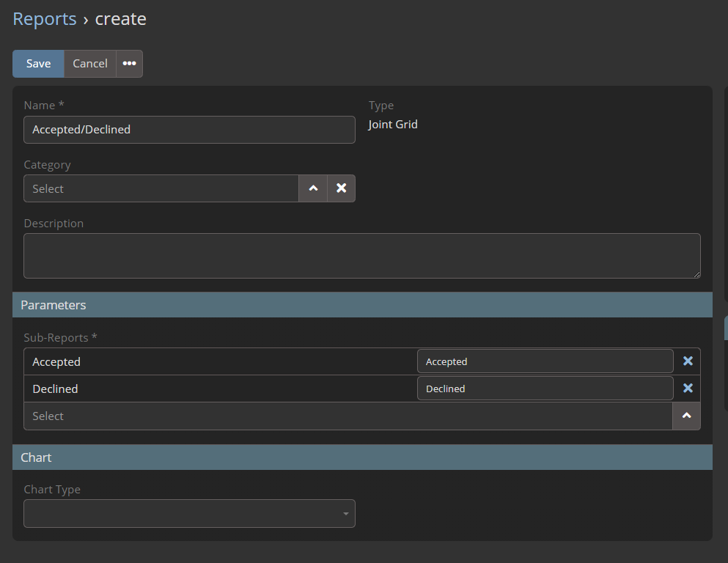The image size is (728, 563).
Task: Cancel report creation
Action: click(90, 64)
